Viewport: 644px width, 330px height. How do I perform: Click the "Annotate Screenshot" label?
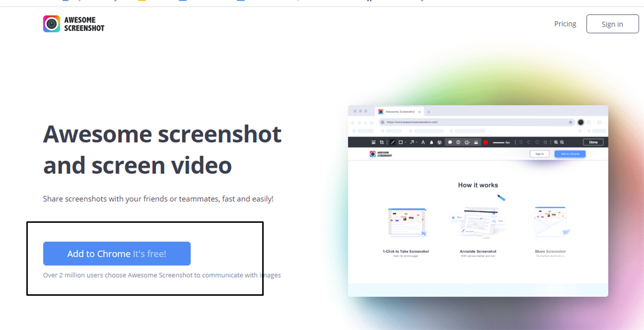478,252
